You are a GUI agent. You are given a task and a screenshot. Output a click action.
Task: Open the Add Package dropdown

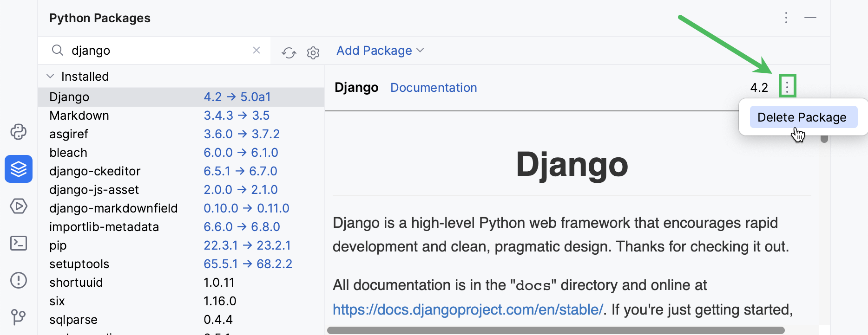[380, 51]
